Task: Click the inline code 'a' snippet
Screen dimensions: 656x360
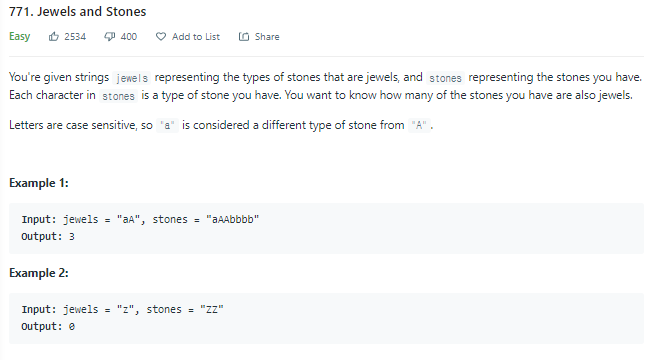Action: (x=167, y=125)
